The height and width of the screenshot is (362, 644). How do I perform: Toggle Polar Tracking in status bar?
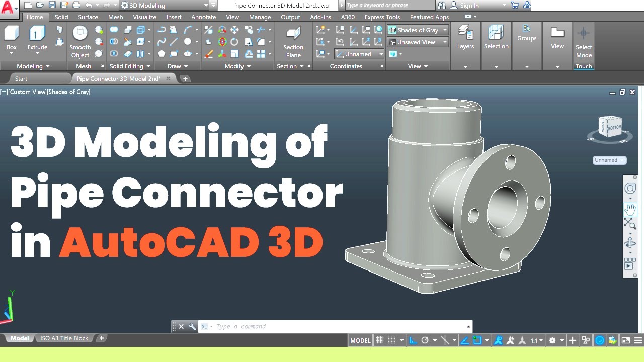[425, 340]
